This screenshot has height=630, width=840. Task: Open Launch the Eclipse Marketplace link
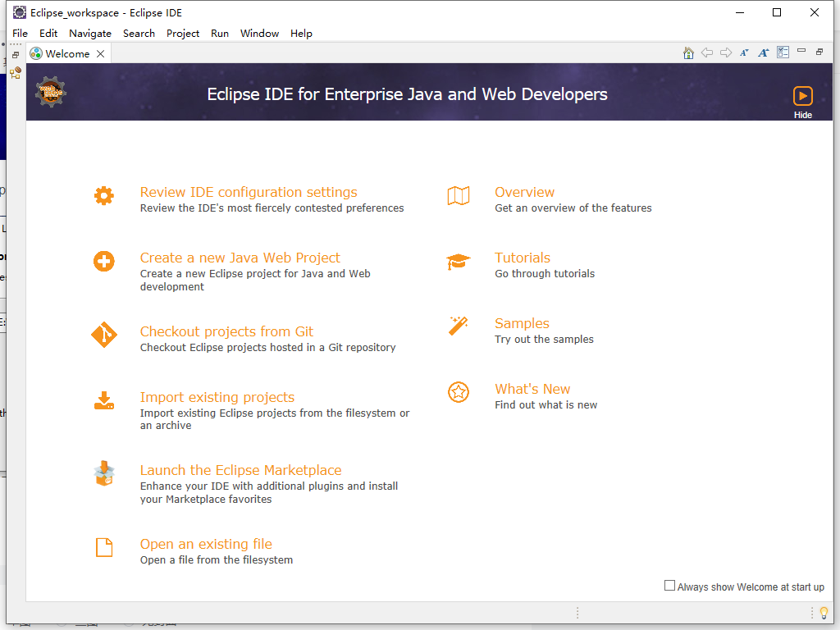[x=240, y=470]
